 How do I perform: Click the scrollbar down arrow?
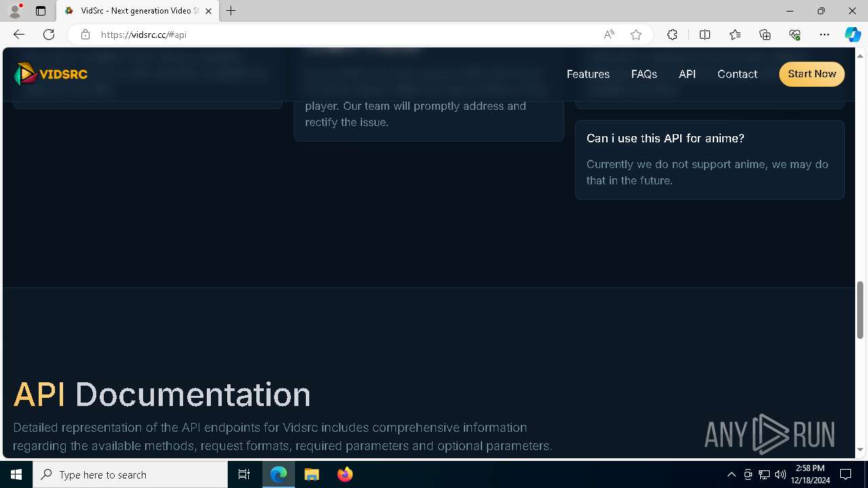(861, 449)
